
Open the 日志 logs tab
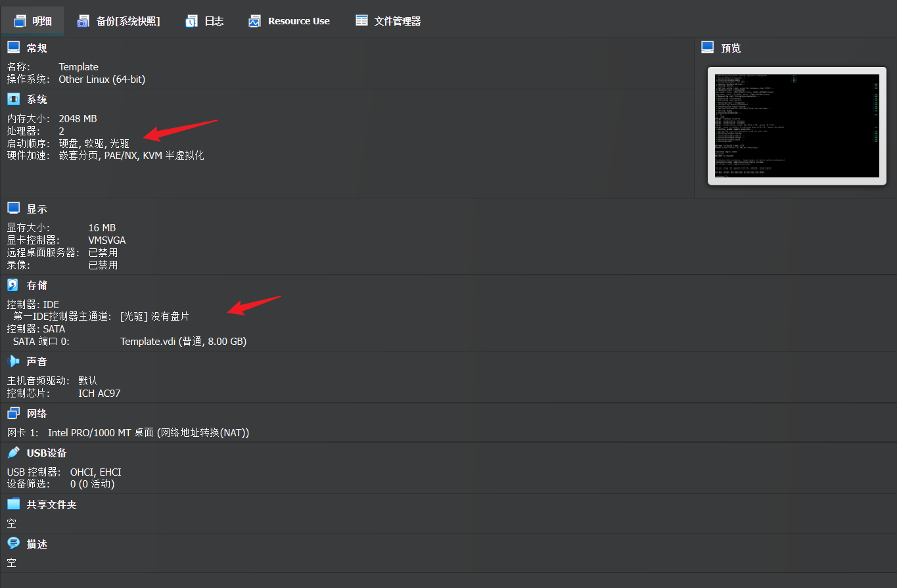point(204,21)
